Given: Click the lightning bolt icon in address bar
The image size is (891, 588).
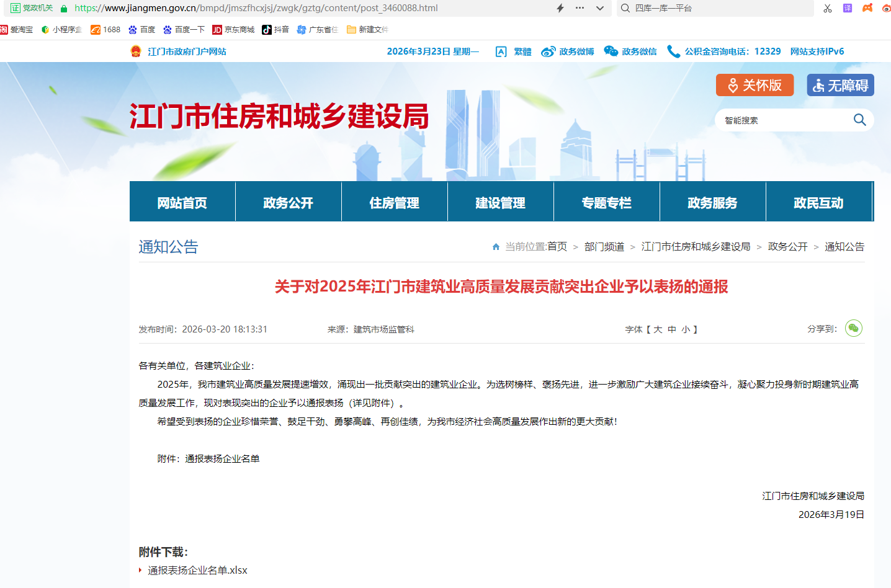Looking at the screenshot, I should [x=560, y=8].
